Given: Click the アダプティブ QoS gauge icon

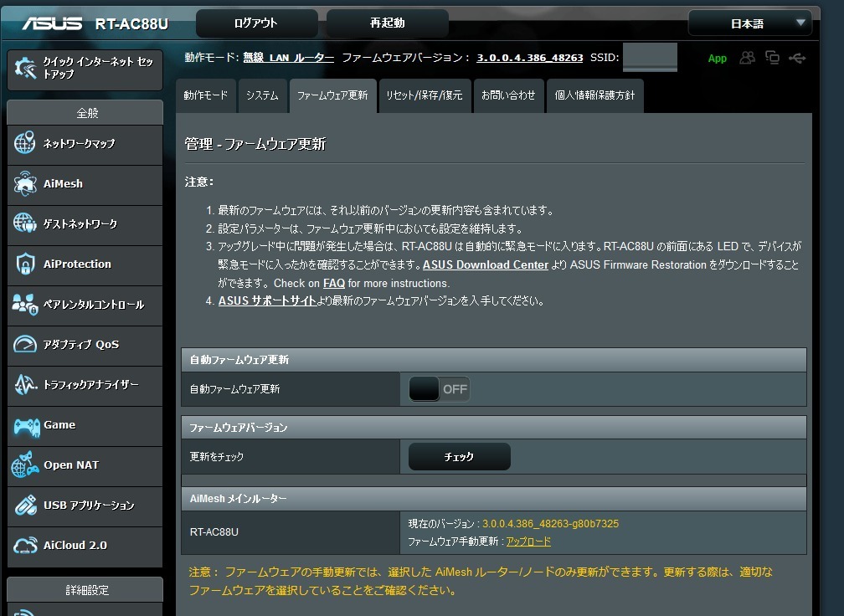Looking at the screenshot, I should pyautogui.click(x=25, y=344).
